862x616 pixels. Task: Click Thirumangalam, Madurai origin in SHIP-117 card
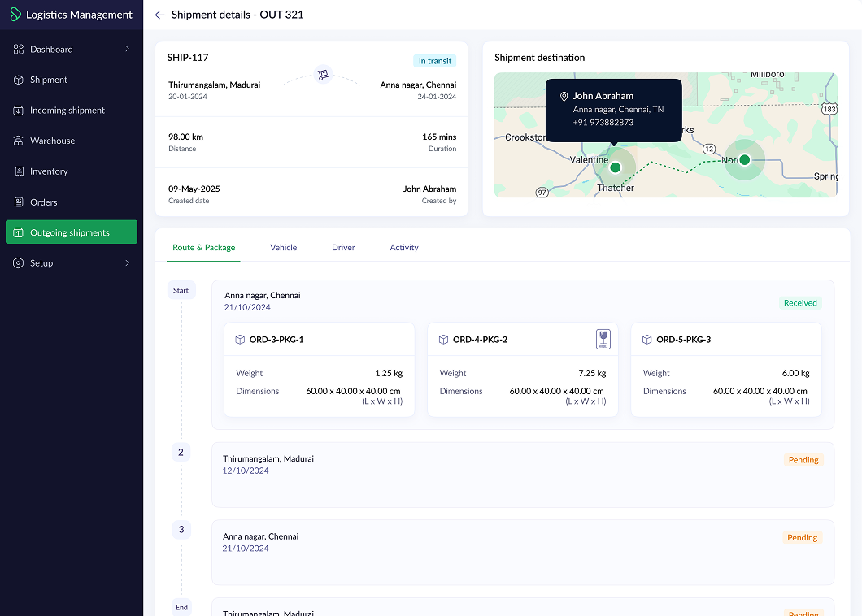click(x=215, y=85)
